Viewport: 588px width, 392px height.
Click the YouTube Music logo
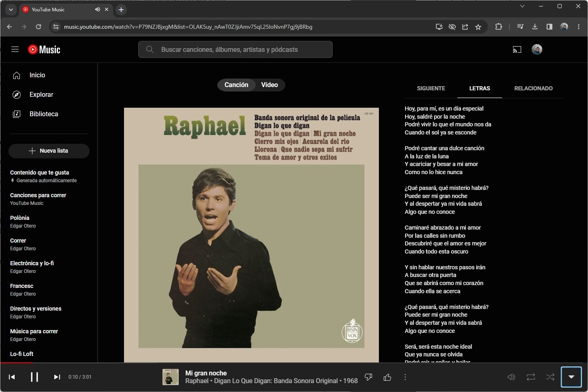click(x=44, y=49)
